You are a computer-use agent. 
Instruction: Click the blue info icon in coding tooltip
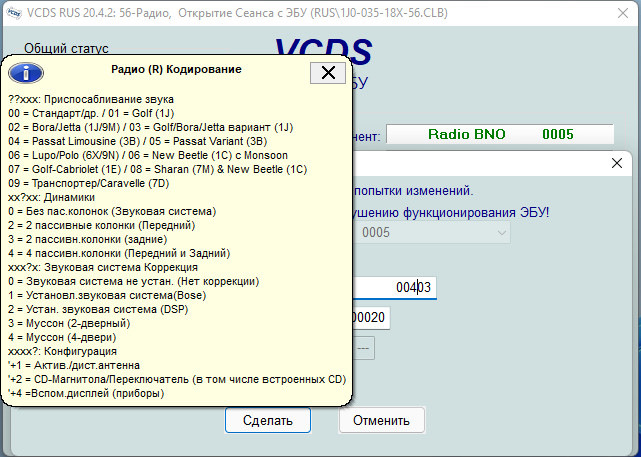point(26,73)
